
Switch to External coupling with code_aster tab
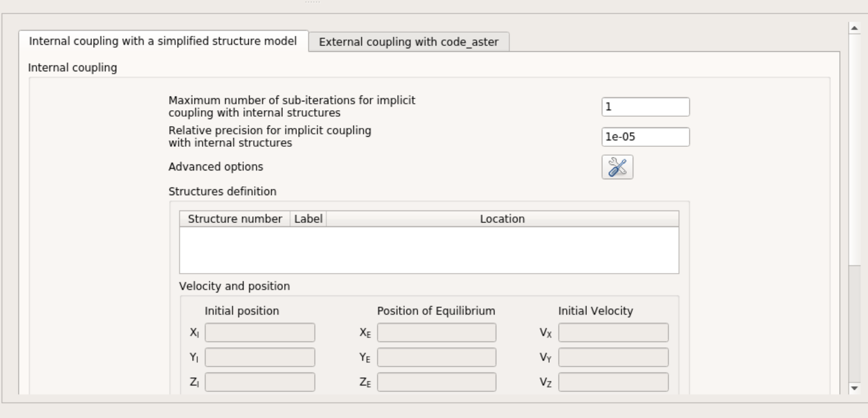[408, 42]
